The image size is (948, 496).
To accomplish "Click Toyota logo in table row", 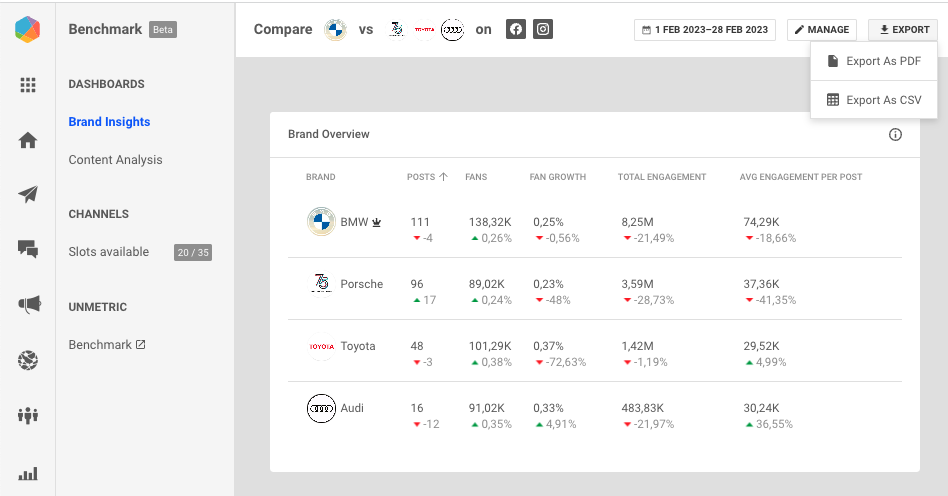I will point(322,346).
